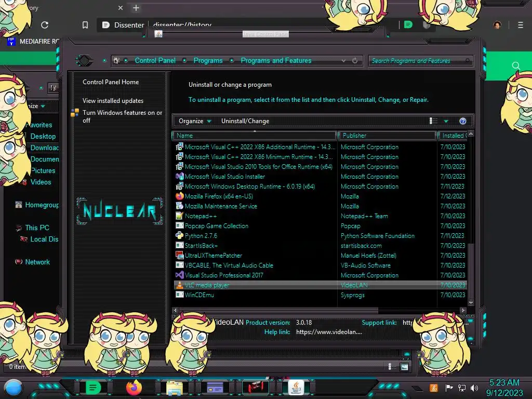Open the help question mark icon

tap(463, 121)
